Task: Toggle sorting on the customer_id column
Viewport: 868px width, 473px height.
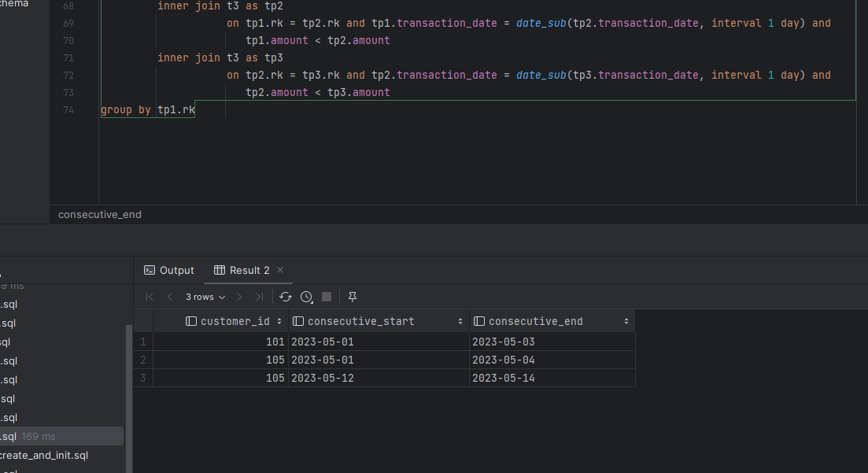Action: 280,321
